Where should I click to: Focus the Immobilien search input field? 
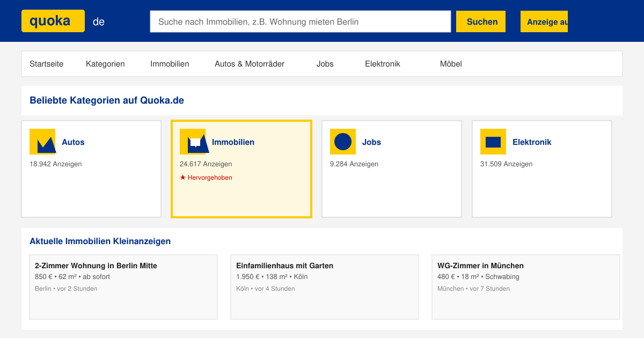click(301, 21)
